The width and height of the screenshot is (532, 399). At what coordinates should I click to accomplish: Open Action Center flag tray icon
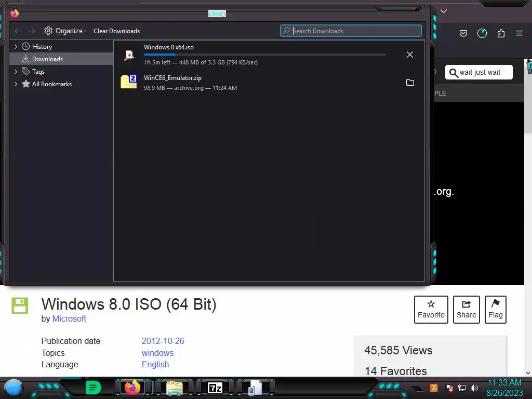(x=449, y=388)
